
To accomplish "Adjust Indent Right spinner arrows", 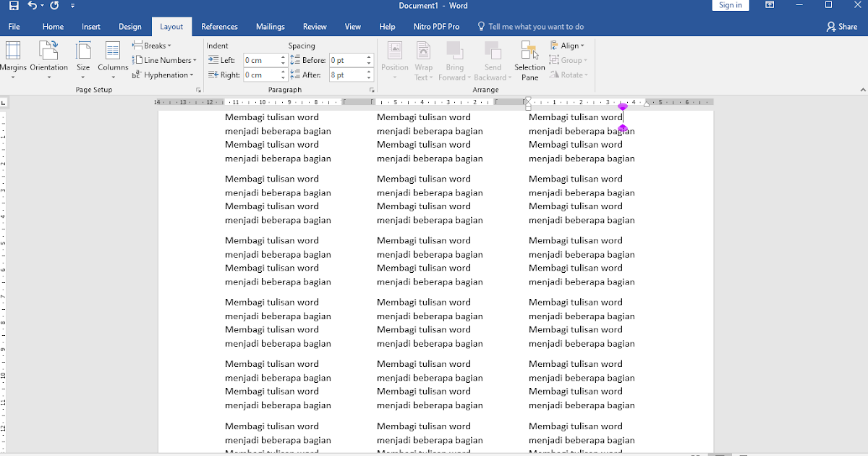I will pos(283,75).
